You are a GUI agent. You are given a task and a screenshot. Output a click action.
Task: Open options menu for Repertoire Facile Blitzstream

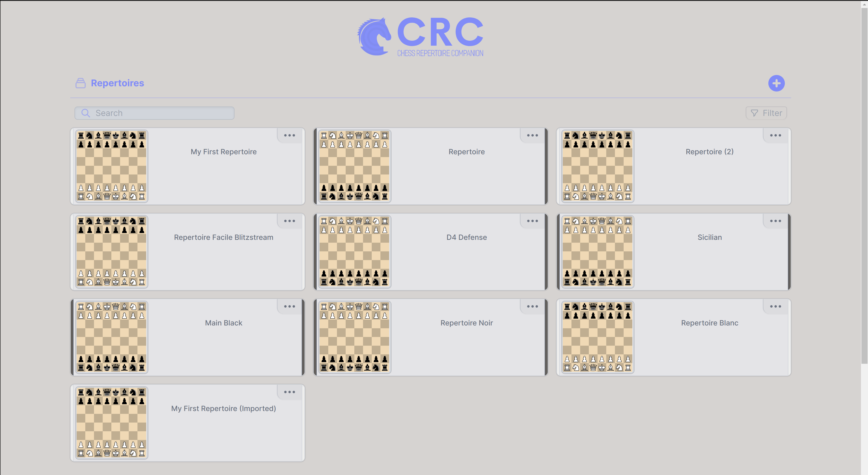[289, 221]
